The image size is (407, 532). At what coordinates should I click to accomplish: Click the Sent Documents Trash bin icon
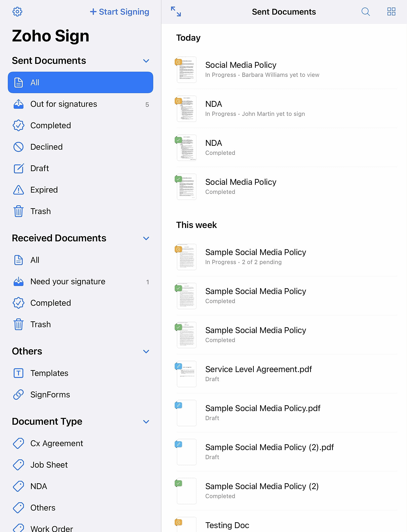coord(19,211)
